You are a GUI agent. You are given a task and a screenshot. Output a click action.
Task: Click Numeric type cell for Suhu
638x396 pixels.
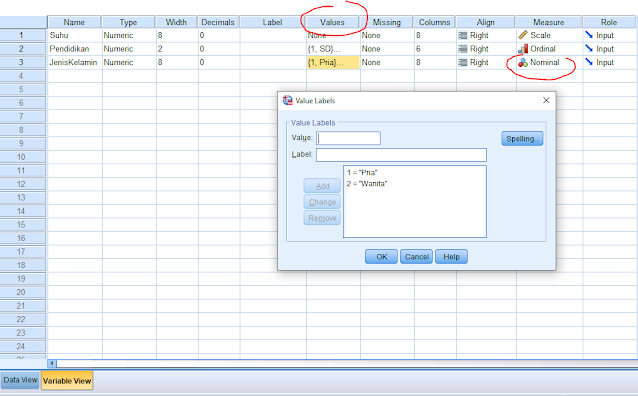pos(129,35)
